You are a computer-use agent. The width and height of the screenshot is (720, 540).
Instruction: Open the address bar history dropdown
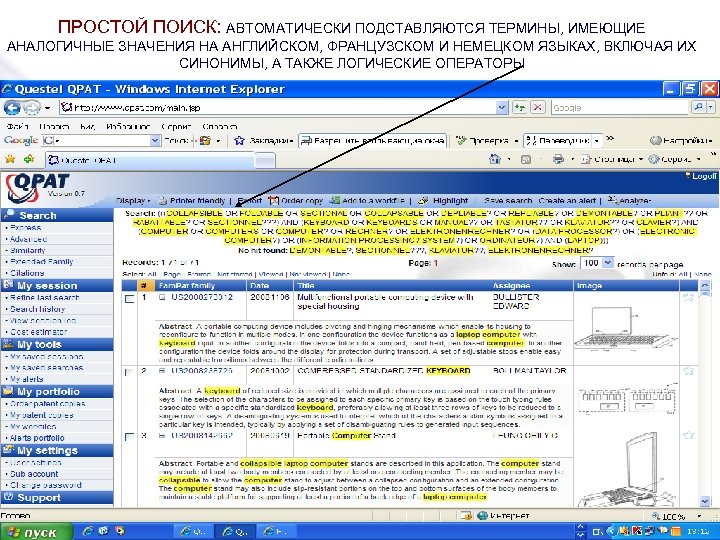point(502,108)
